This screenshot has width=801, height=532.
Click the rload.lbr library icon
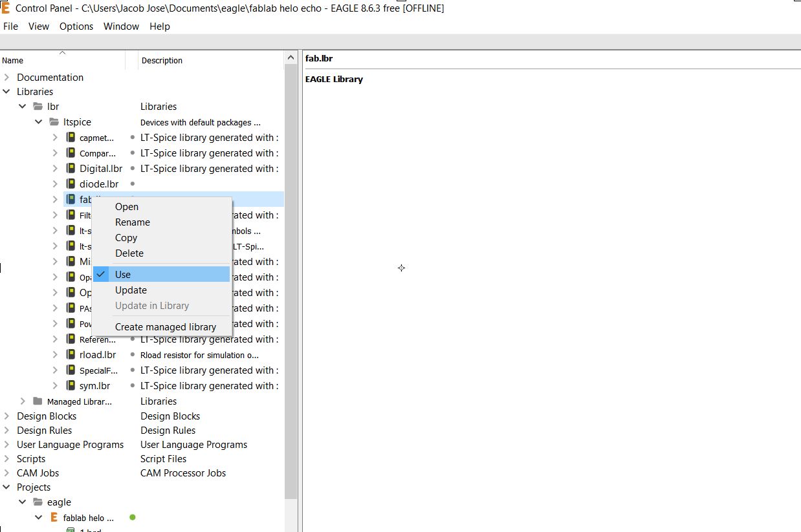pyautogui.click(x=71, y=354)
